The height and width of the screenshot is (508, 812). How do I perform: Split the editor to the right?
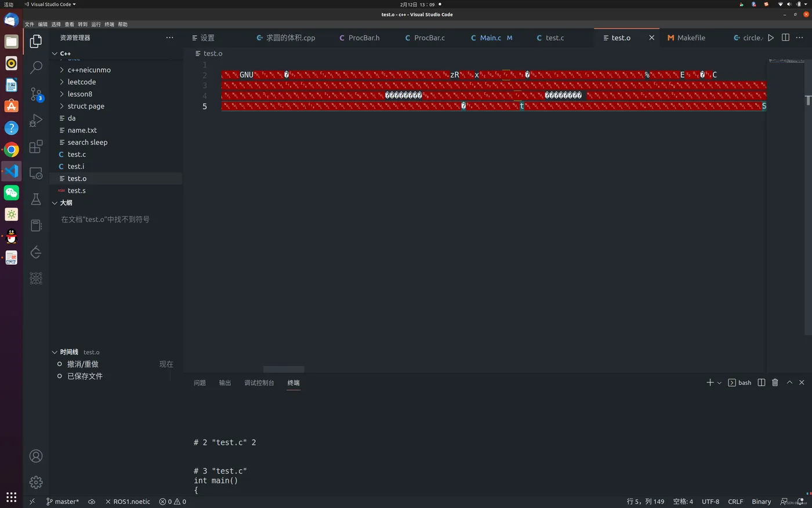pyautogui.click(x=785, y=38)
